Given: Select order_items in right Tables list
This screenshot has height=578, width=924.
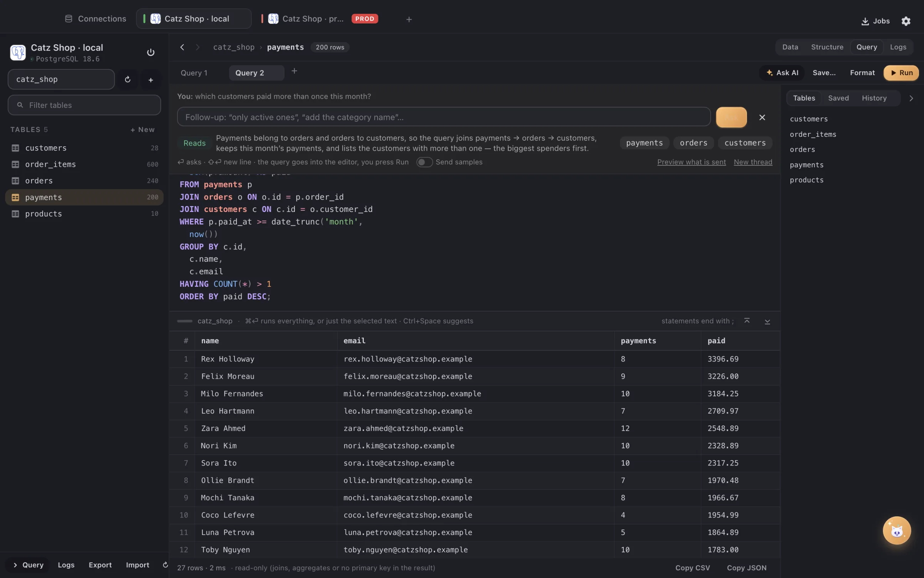Looking at the screenshot, I should (813, 134).
